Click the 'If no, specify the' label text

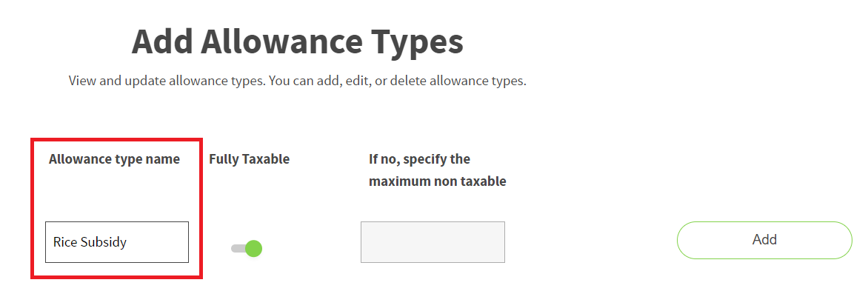[420, 159]
